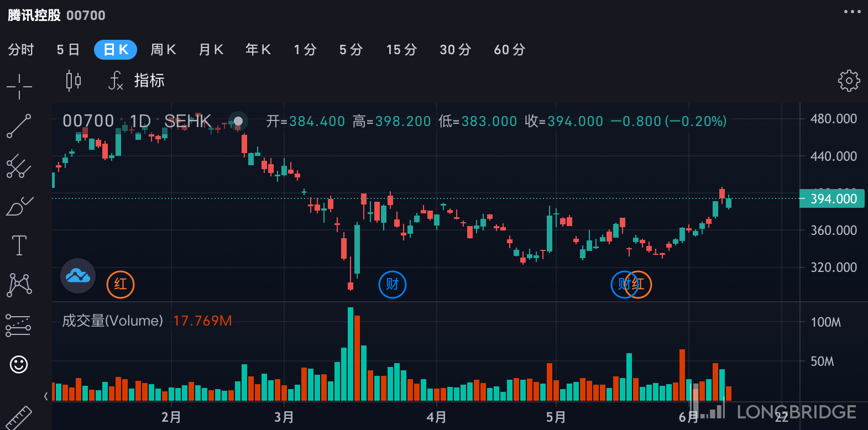Open chart settings gear

[849, 81]
